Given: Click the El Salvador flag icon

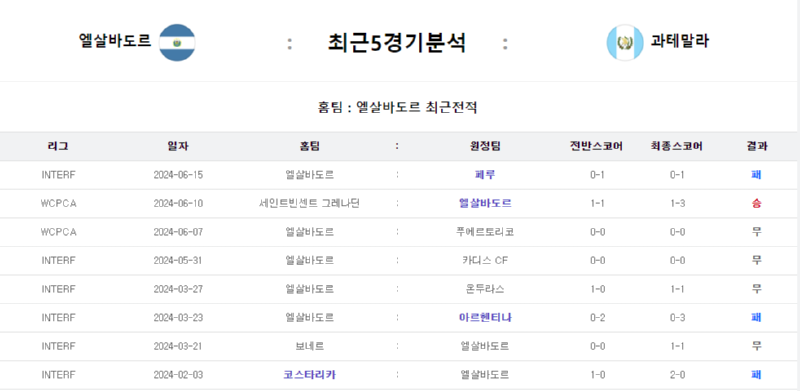Looking at the screenshot, I should [x=177, y=43].
